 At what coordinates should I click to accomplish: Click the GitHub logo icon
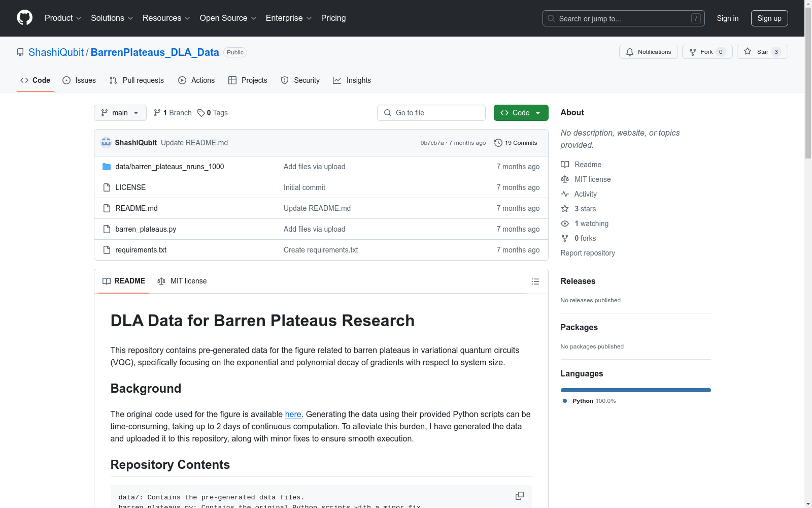click(24, 18)
